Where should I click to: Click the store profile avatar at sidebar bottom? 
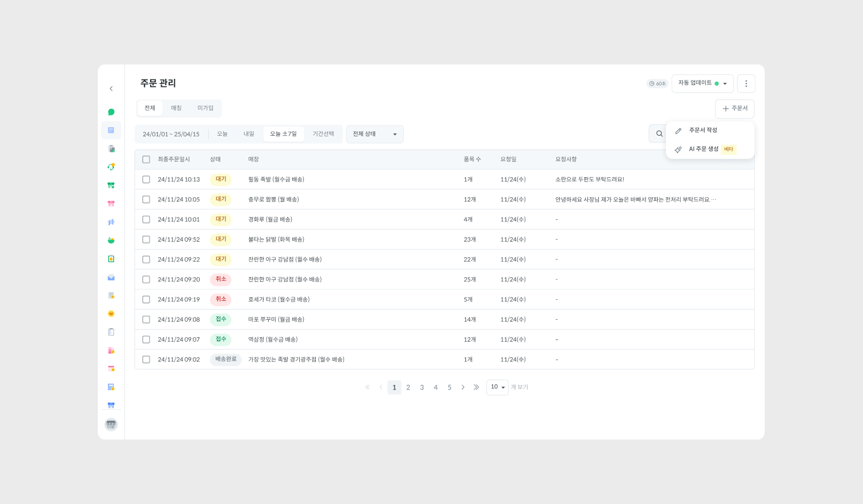[111, 425]
